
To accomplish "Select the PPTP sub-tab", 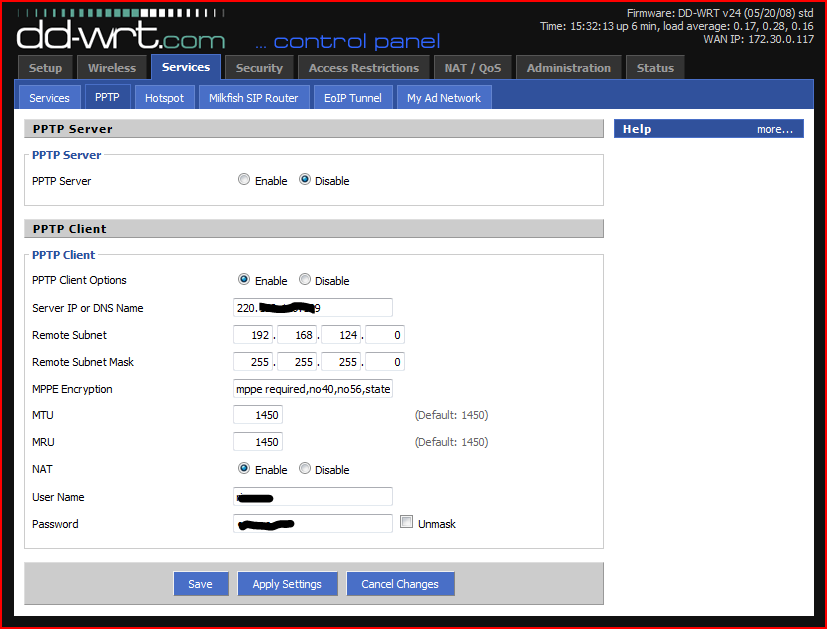I will [107, 97].
